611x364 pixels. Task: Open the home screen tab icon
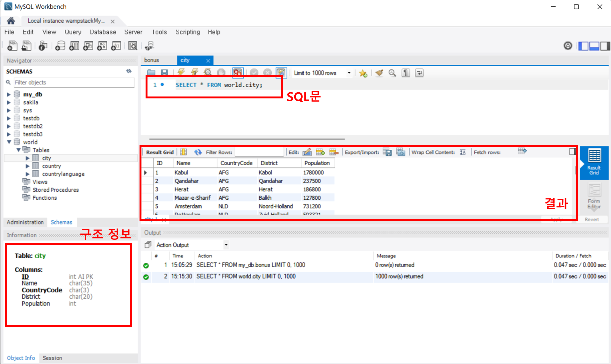coord(11,21)
